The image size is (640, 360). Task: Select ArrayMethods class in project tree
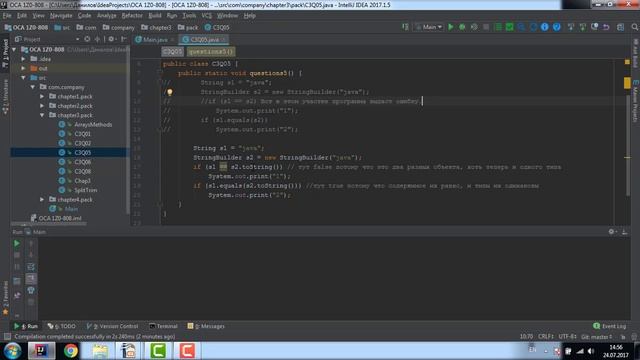point(93,124)
